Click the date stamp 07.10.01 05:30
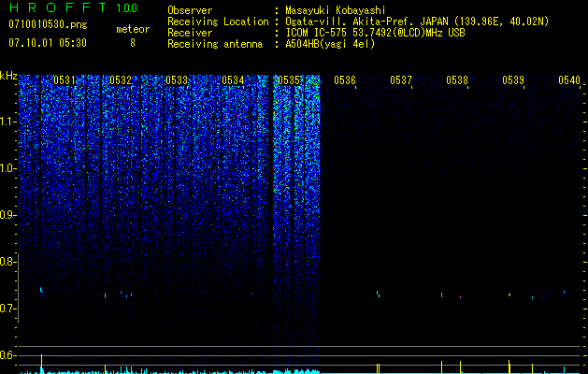588x374 pixels. 48,43
